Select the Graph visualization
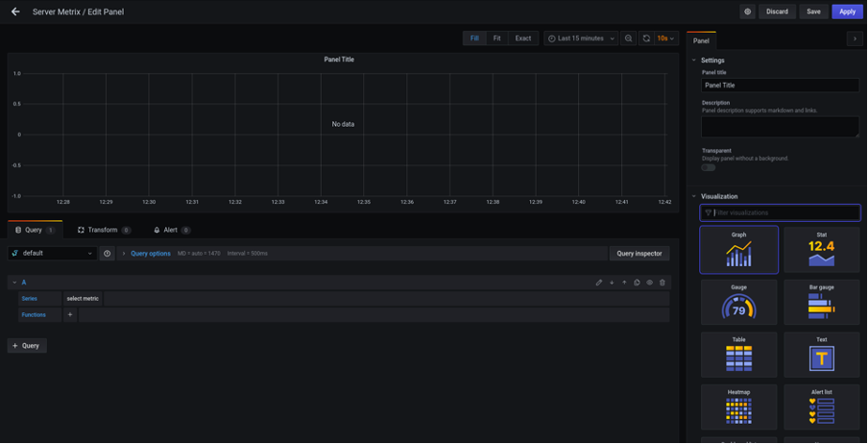Screen dimensions: 868x444 (x=739, y=250)
